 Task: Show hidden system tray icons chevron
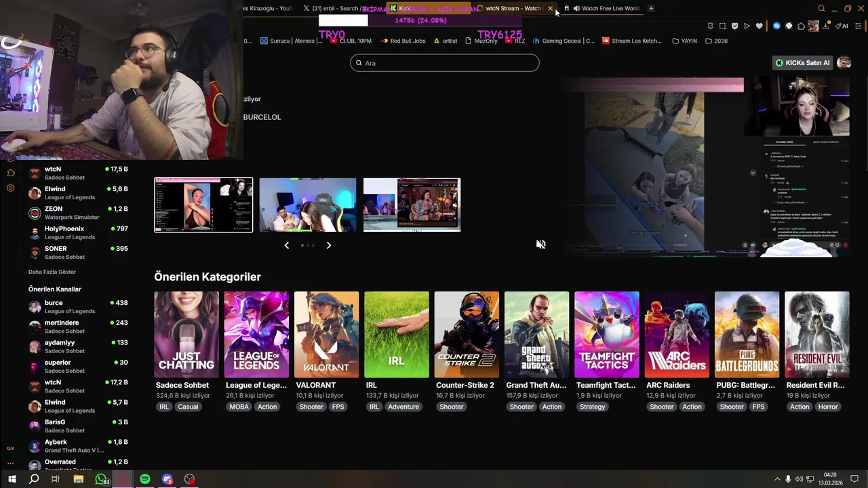777,479
